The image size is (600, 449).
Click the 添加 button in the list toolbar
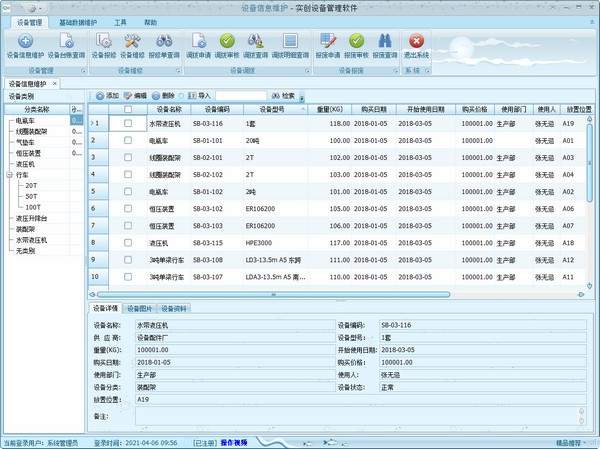(106, 95)
